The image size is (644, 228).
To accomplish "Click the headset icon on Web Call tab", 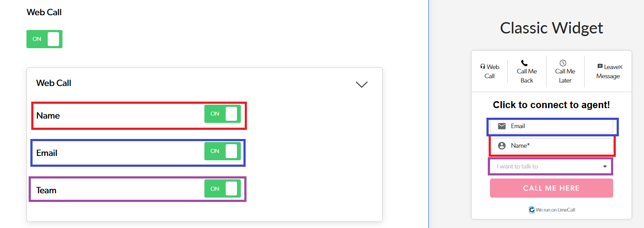I will pos(483,67).
